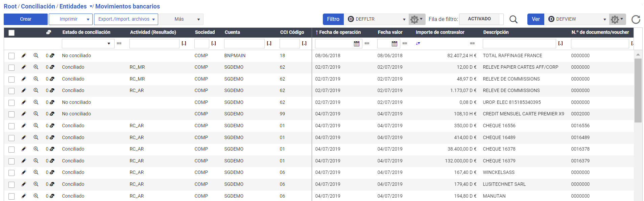The width and height of the screenshot is (644, 201).
Task: Open view settings gear next to DEFVIEW
Action: coord(617,19)
